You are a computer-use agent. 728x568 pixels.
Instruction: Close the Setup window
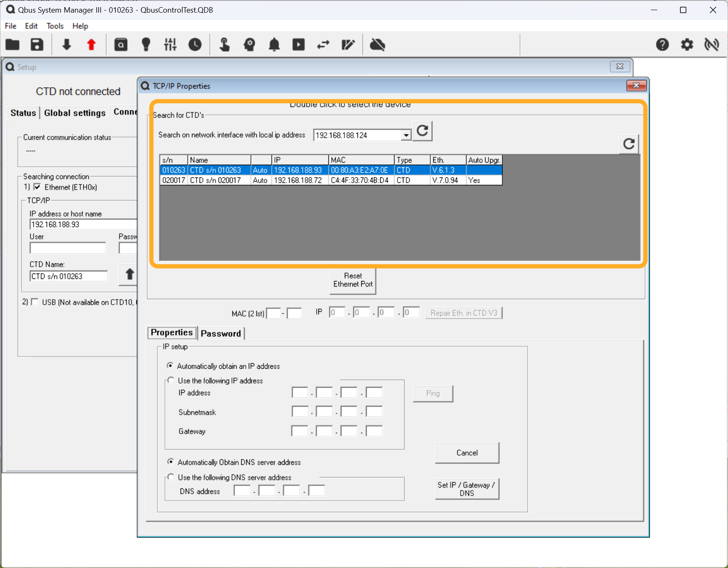click(620, 67)
